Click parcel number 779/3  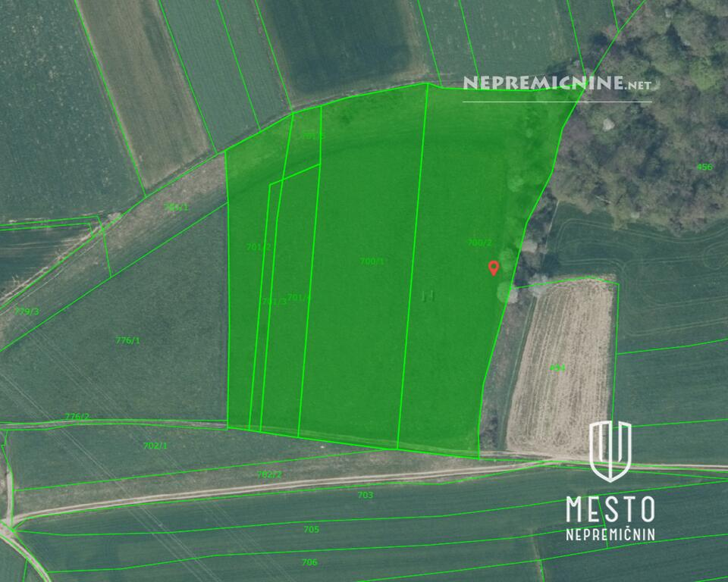(26, 311)
